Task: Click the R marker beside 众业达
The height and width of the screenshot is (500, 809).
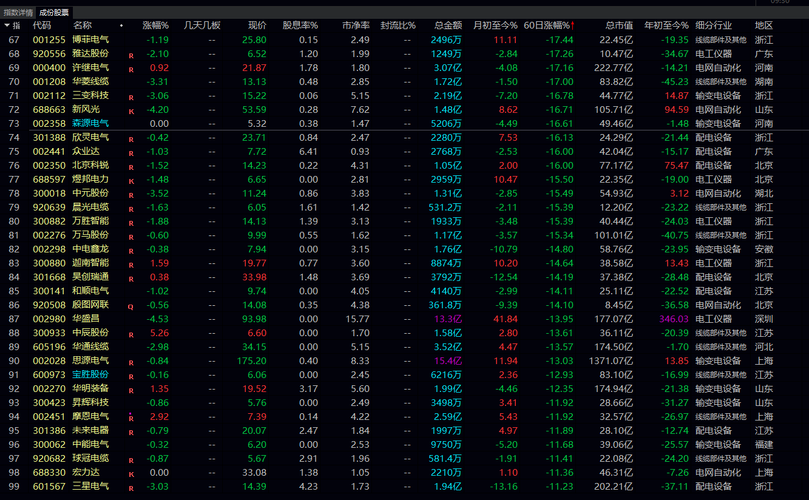Action: [x=131, y=153]
